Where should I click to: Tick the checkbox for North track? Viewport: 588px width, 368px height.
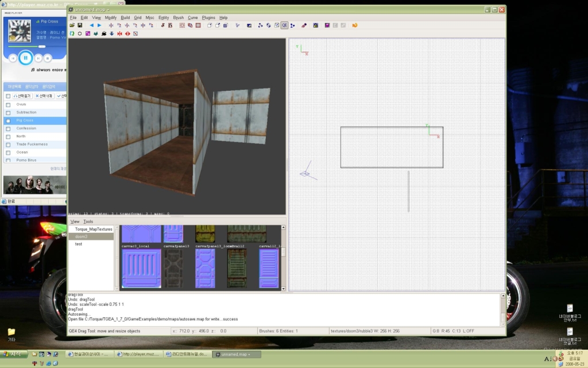coord(8,137)
